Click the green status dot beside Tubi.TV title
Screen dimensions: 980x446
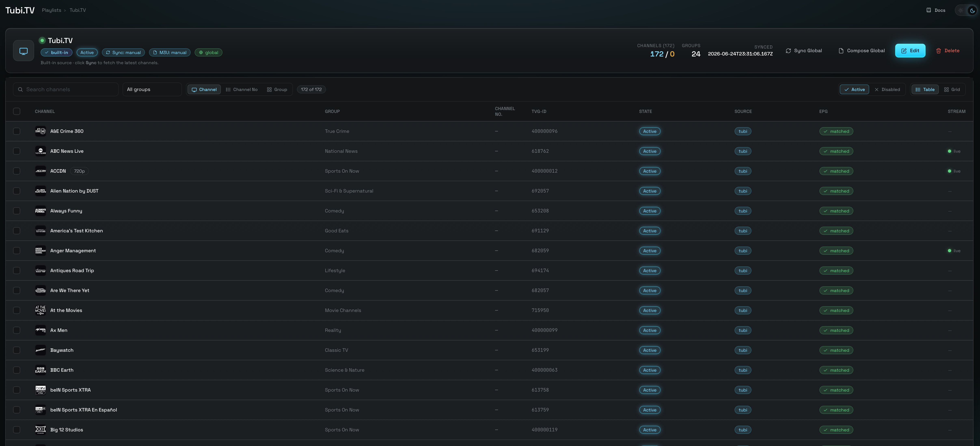[42, 40]
